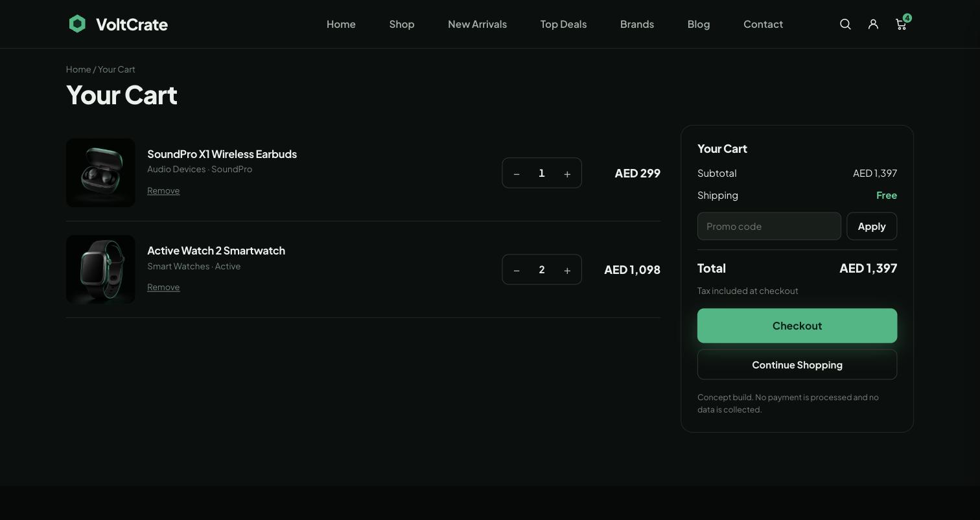This screenshot has width=980, height=520.
Task: Click the Active Watch 2 quantity value 2
Action: coord(542,269)
